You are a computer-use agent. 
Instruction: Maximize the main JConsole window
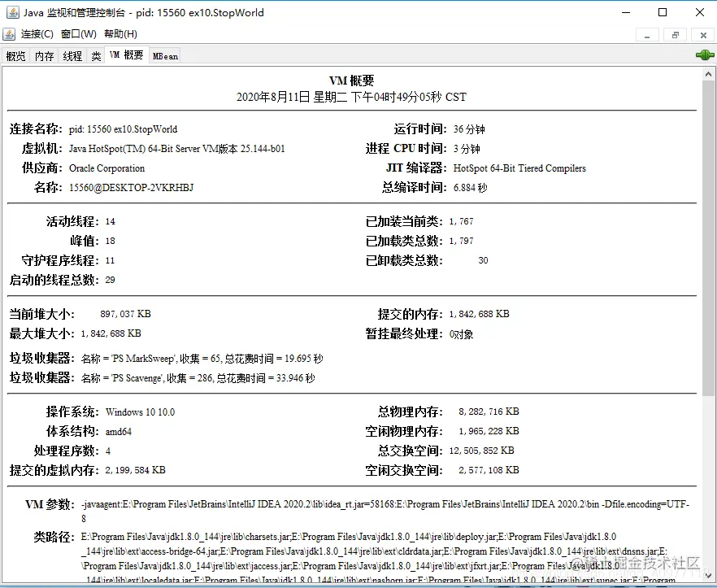coord(662,12)
